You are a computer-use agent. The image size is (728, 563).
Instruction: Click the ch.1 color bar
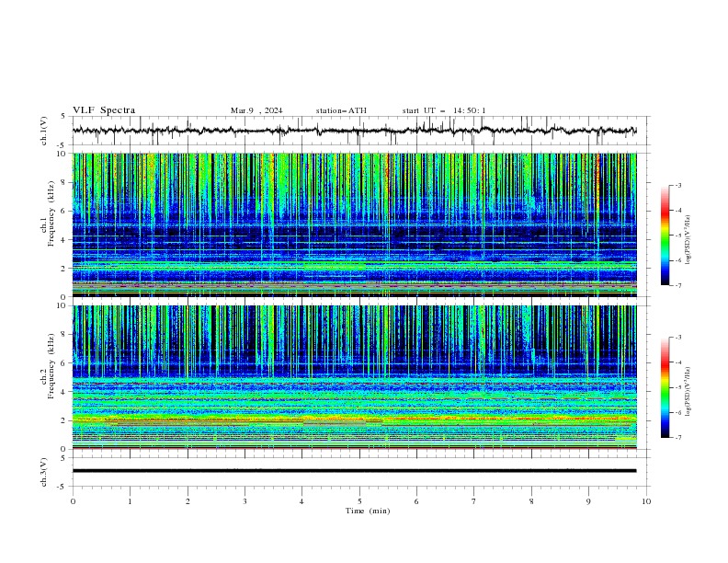[x=665, y=236]
